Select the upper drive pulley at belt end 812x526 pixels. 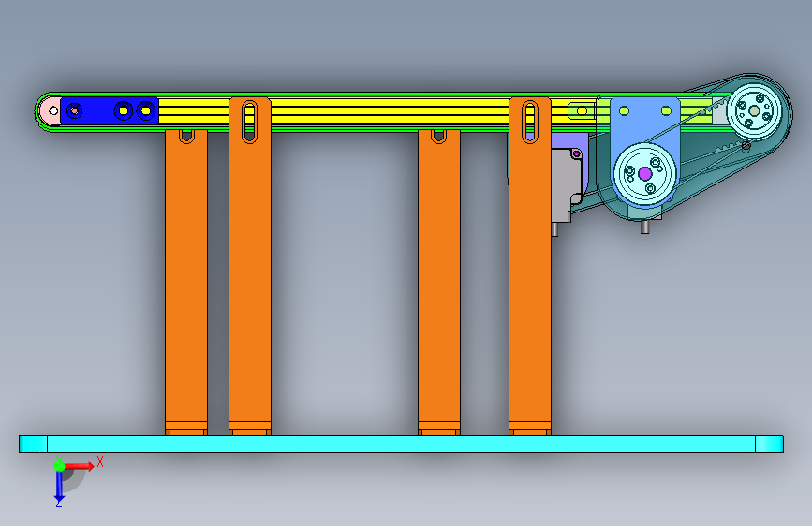coord(754,110)
